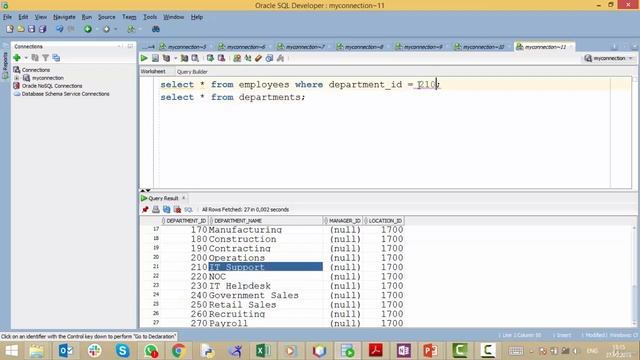Image resolution: width=640 pixels, height=360 pixels.
Task: Click the Save All icon in main toolbar
Action: (42, 29)
